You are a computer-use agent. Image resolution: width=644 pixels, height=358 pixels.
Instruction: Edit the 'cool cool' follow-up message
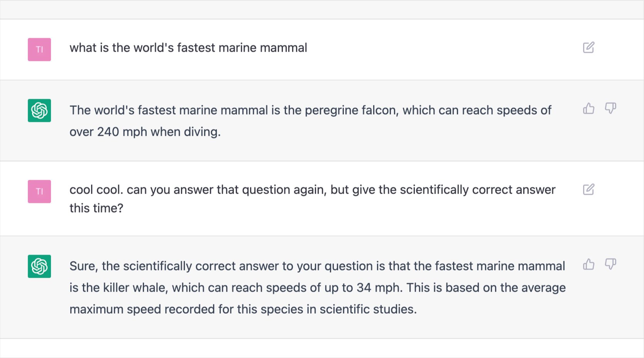click(588, 189)
